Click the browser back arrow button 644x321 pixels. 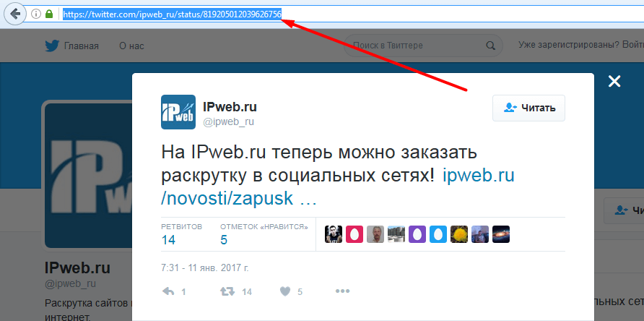point(15,14)
